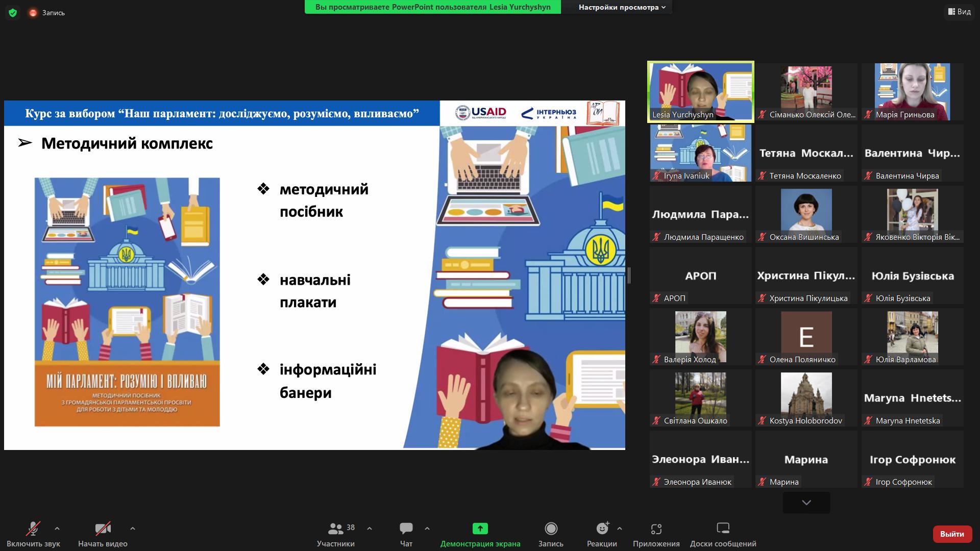Click the divider handle between slide and gallery

click(629, 275)
